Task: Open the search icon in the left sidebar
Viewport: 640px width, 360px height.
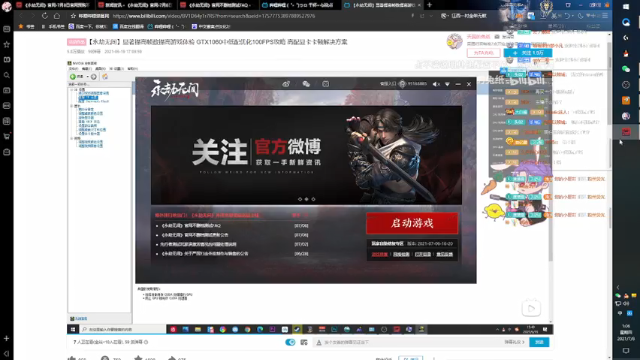Action: pyautogui.click(x=7, y=75)
